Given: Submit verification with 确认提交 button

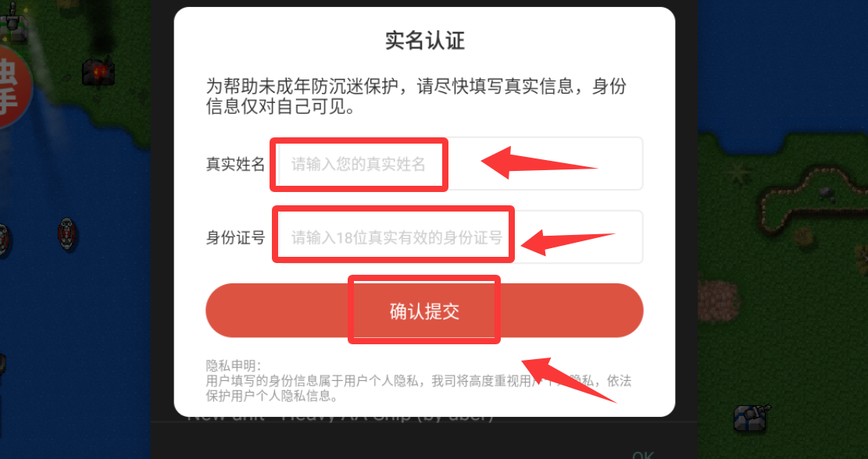Looking at the screenshot, I should click(x=424, y=311).
